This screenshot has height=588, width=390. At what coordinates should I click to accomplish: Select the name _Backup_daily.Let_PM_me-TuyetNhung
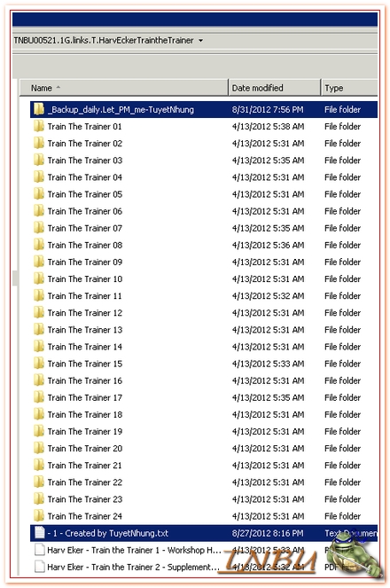[121, 109]
